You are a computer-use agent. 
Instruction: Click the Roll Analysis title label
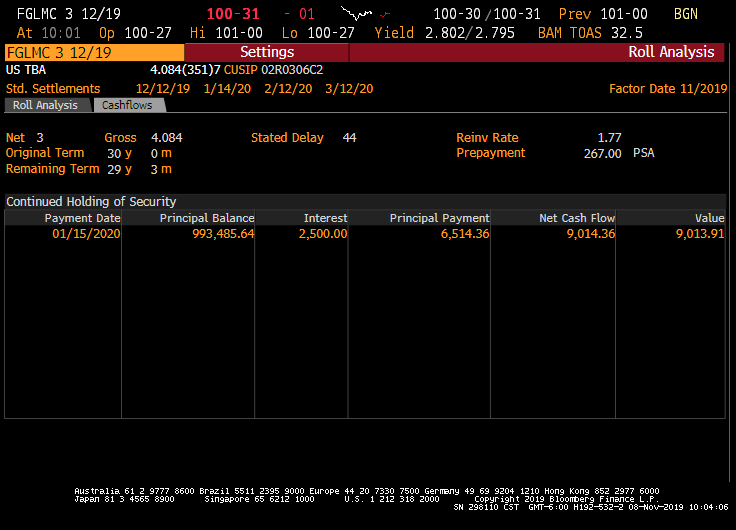(671, 52)
